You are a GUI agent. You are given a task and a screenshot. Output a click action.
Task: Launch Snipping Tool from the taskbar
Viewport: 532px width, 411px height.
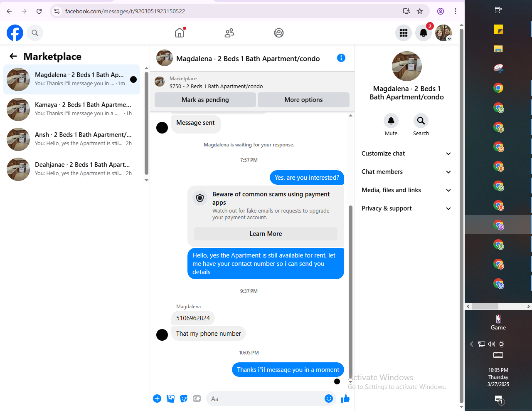click(x=498, y=68)
